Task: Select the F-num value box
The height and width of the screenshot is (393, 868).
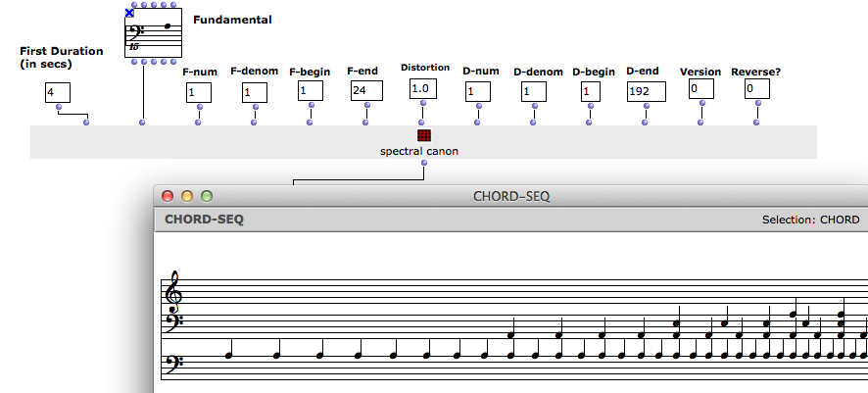Action: point(199,92)
